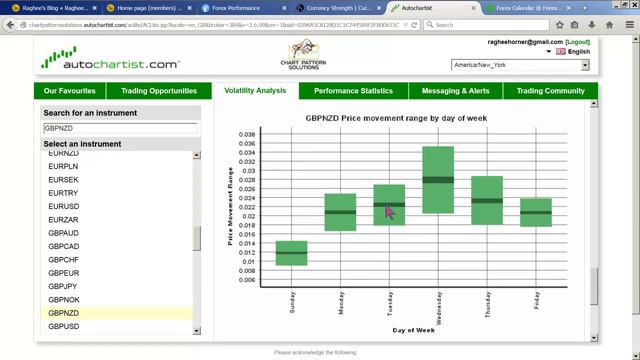
Task: Click the browser address bar
Action: coord(212,25)
